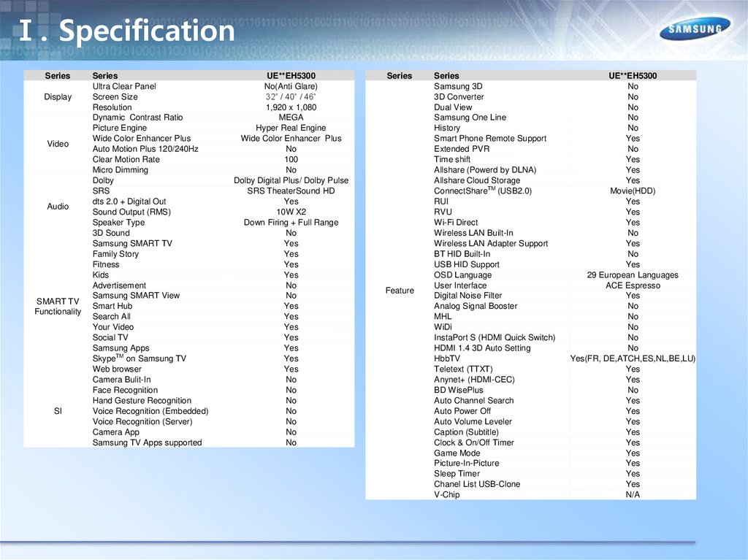Click the 'Time shift' label

tap(451, 159)
